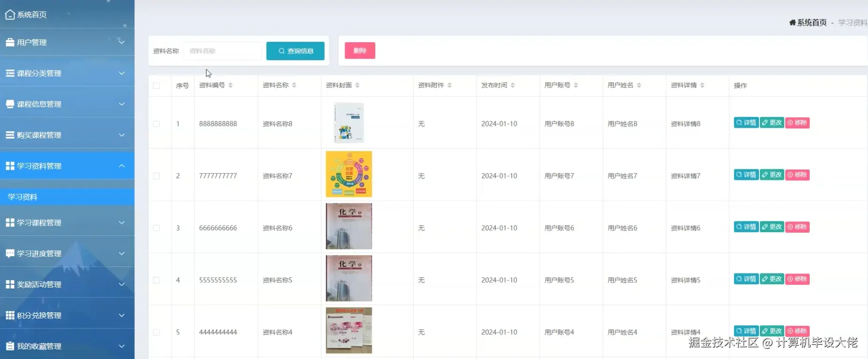
Task: Click 系统首页 breadcrumb link
Action: [x=812, y=23]
